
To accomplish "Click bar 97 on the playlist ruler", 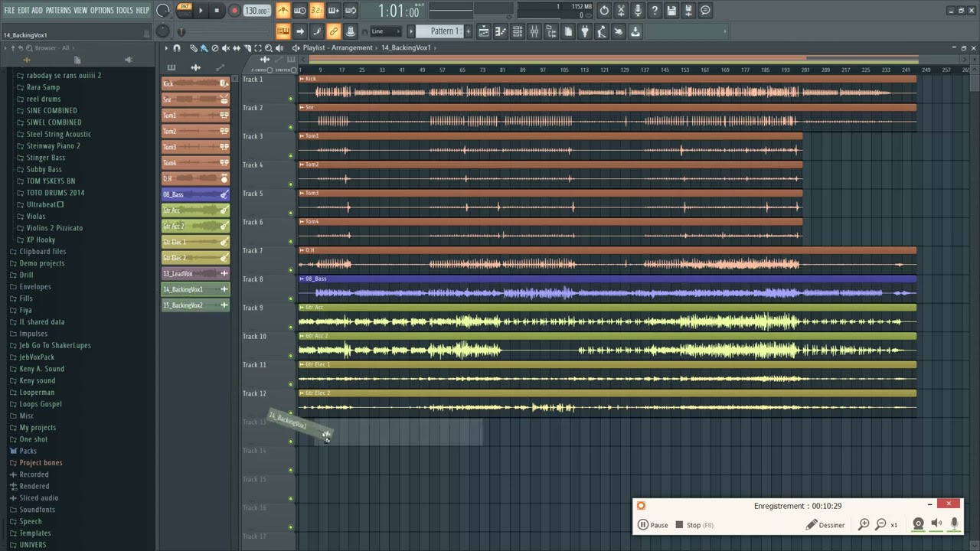I will coord(543,70).
